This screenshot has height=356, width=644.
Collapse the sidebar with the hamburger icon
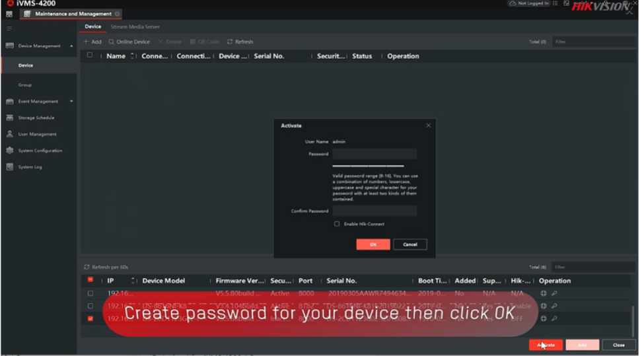click(x=9, y=29)
